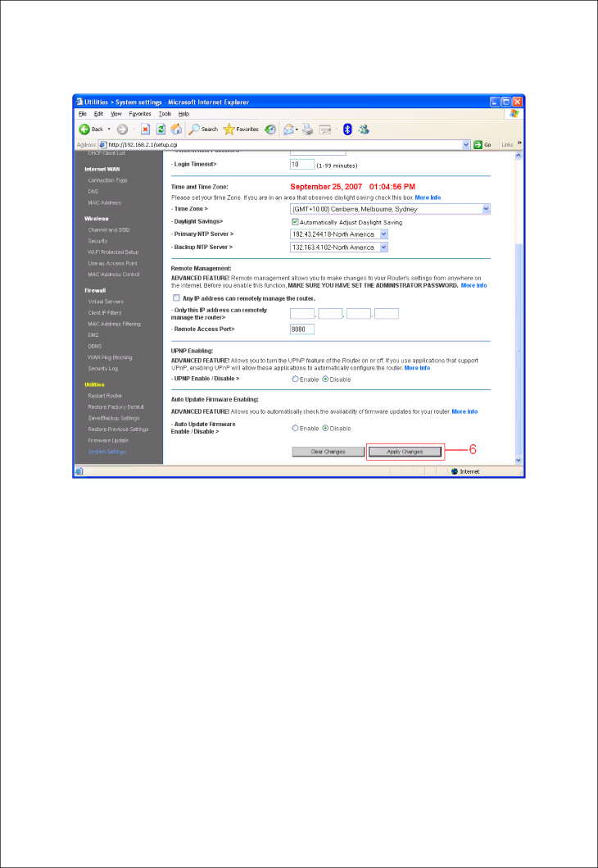Viewport: 598px width, 868px height.
Task: Click the Forward arrow icon in the toolbar
Action: click(x=122, y=129)
